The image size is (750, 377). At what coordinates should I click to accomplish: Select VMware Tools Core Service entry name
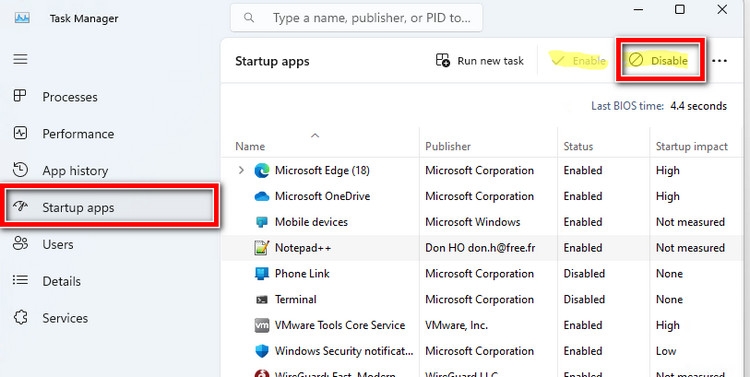pyautogui.click(x=340, y=325)
